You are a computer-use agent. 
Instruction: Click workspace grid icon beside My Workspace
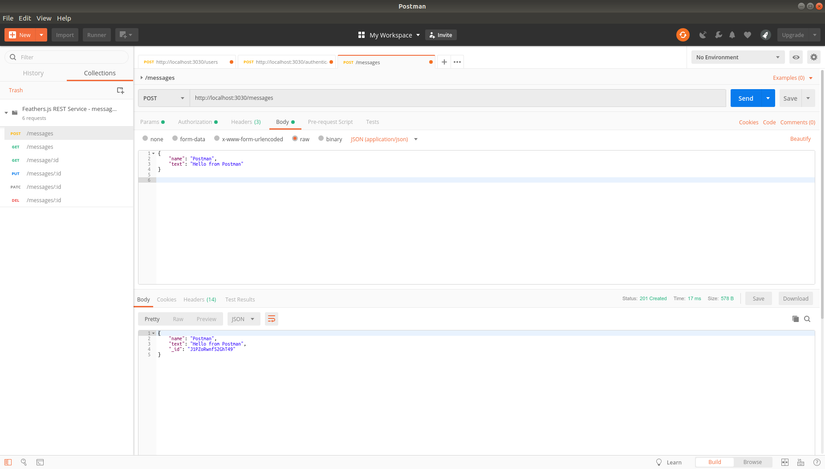361,35
